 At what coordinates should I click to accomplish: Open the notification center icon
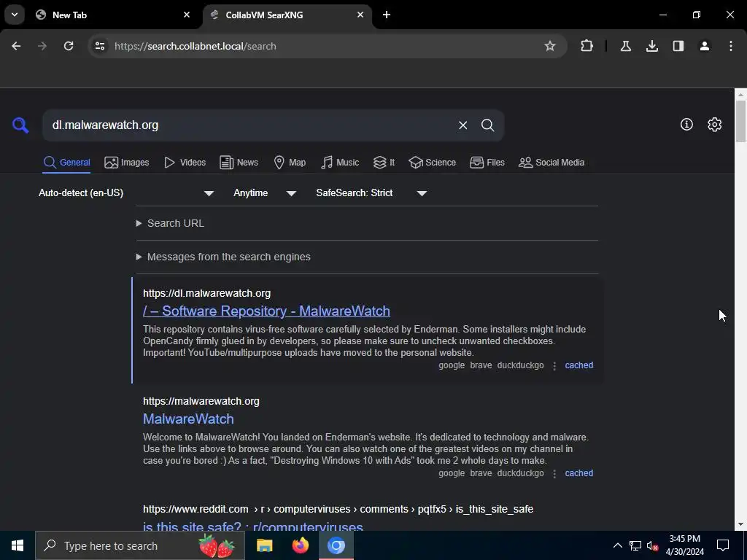tap(723, 545)
